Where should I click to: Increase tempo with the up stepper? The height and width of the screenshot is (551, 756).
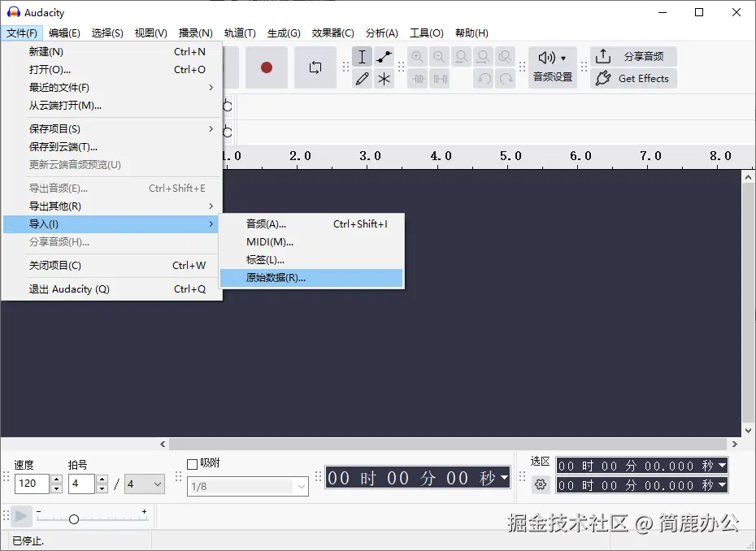[56, 479]
